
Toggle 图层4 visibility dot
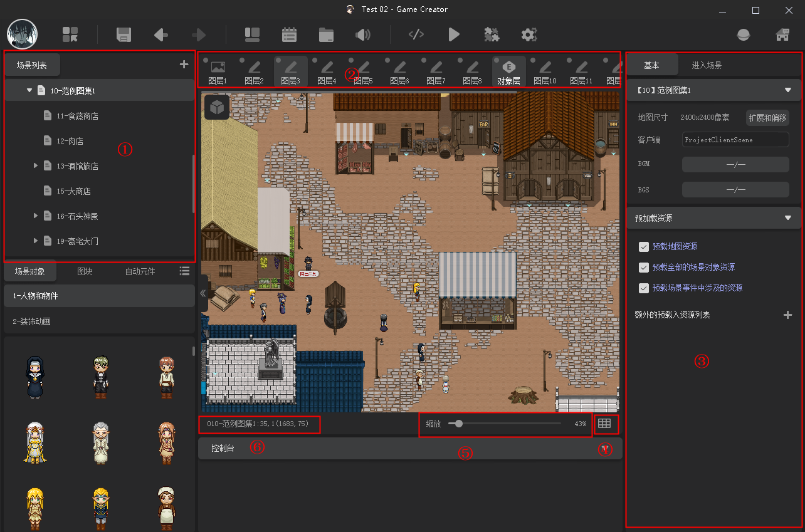315,61
